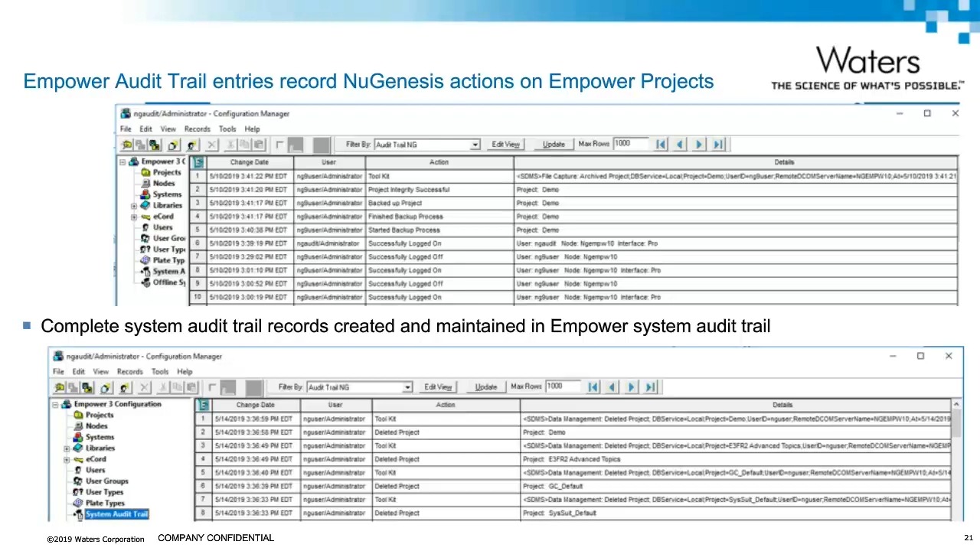This screenshot has width=980, height=551.
Task: Select 'Project Integrity Successful' action cell
Action: [x=439, y=190]
